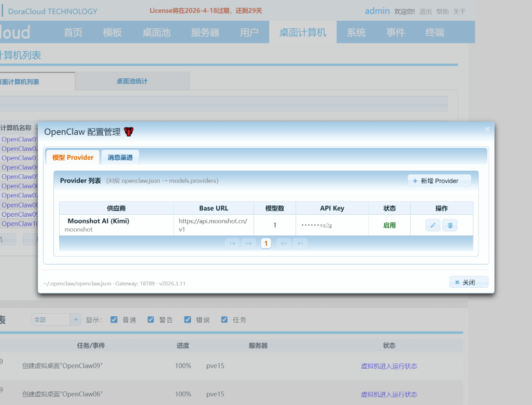Image resolution: width=532 pixels, height=405 pixels.
Task: Click the 任务/事件 column header
Action: [91, 345]
